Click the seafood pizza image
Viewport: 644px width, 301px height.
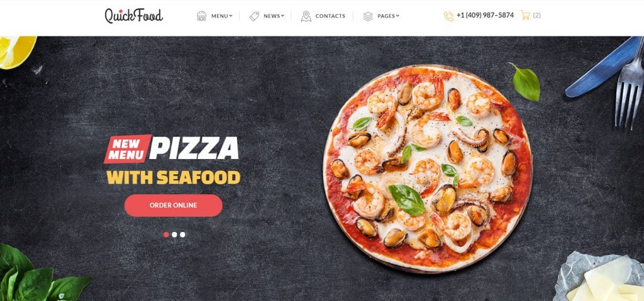pos(428,169)
